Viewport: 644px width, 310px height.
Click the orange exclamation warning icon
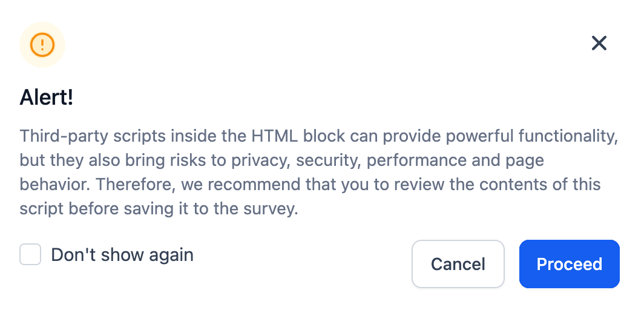tap(42, 45)
